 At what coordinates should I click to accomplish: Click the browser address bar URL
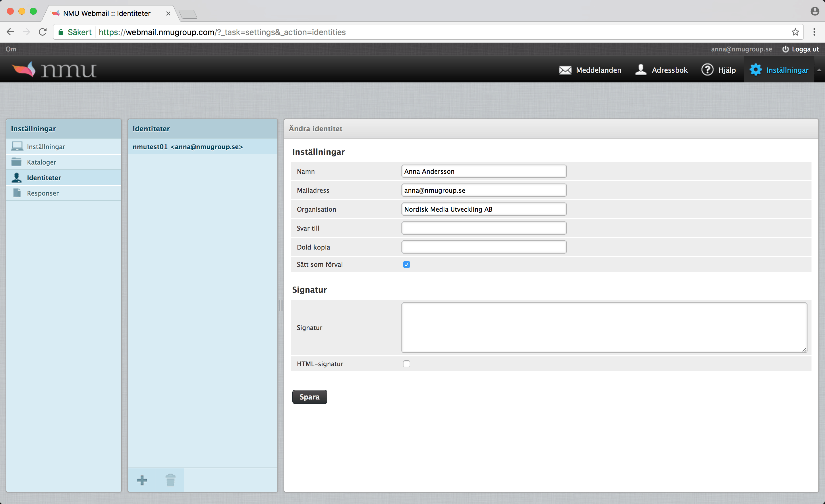pos(222,32)
